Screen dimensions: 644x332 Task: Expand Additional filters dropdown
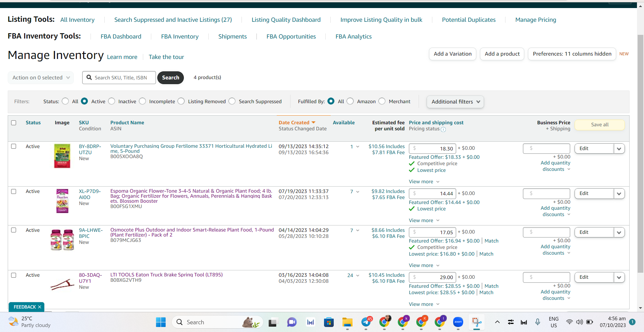[455, 102]
